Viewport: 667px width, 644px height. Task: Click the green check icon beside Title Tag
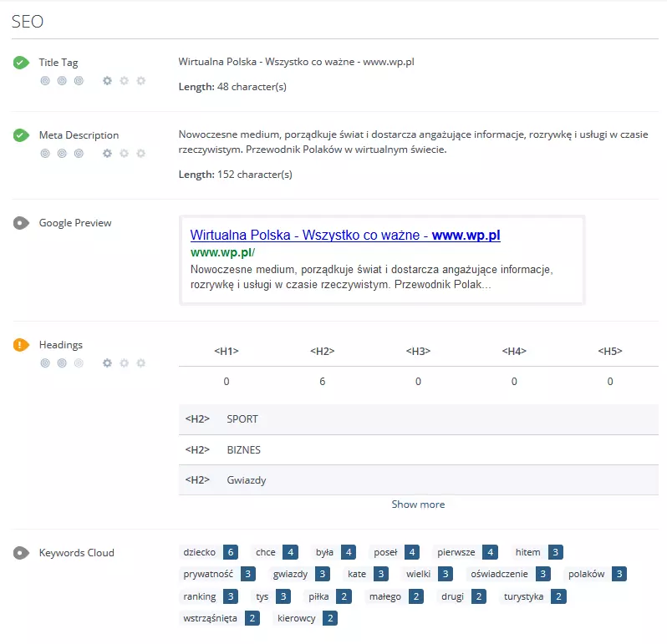tap(21, 63)
